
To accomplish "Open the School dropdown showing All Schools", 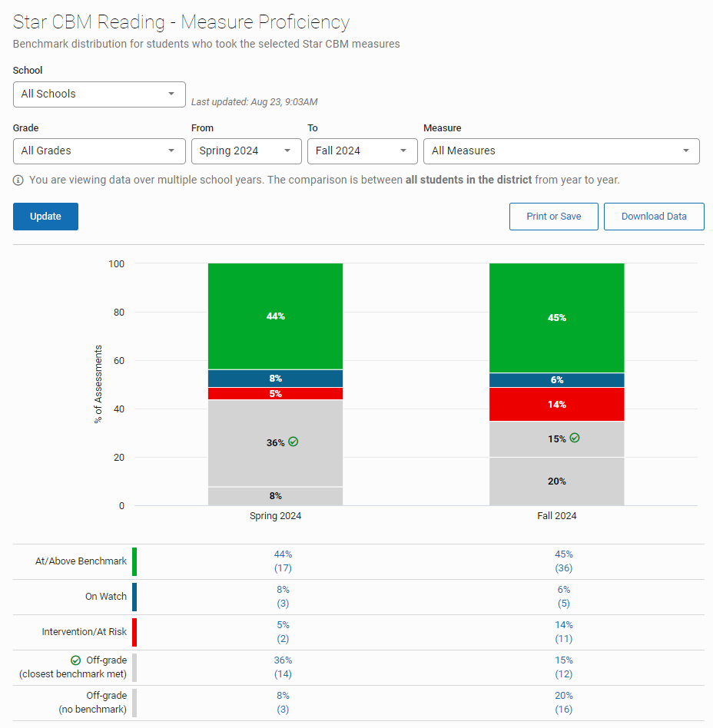I will 98,94.
